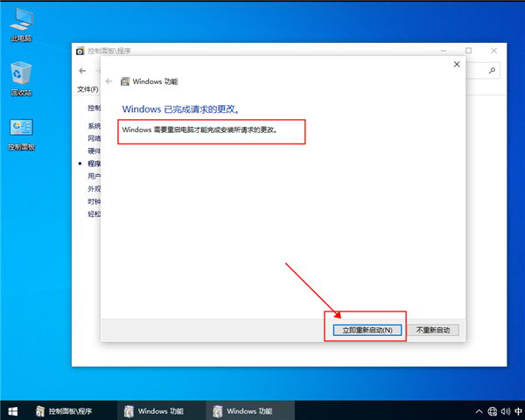The image size is (525, 420).
Task: Click the 不重新启动 button
Action: coord(435,330)
